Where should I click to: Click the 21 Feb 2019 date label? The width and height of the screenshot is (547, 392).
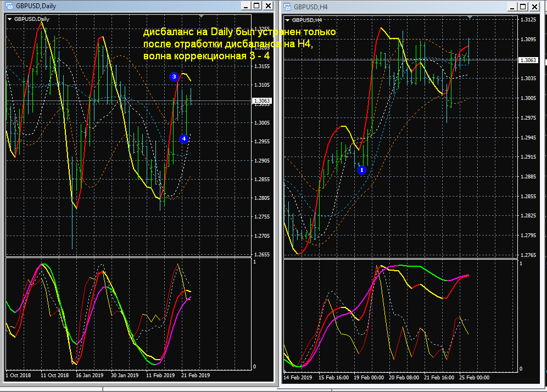pos(196,376)
